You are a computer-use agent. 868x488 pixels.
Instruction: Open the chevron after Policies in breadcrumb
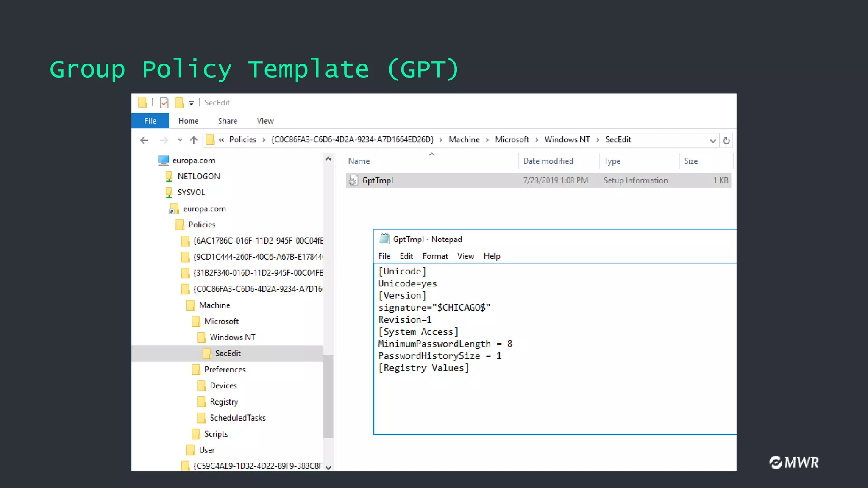[x=264, y=140]
